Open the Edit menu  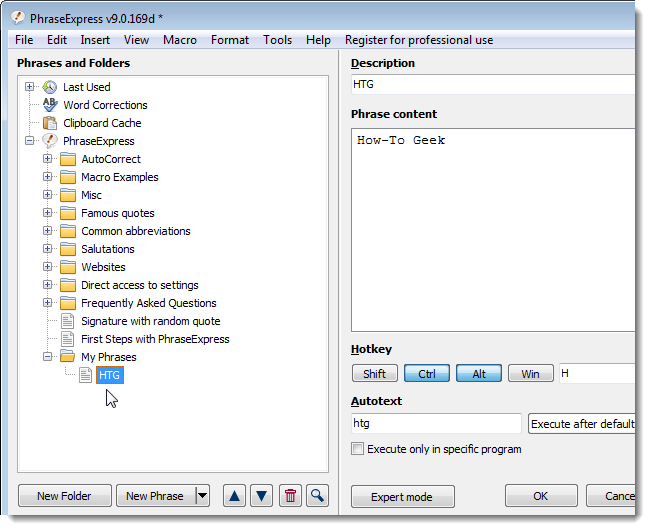click(57, 40)
